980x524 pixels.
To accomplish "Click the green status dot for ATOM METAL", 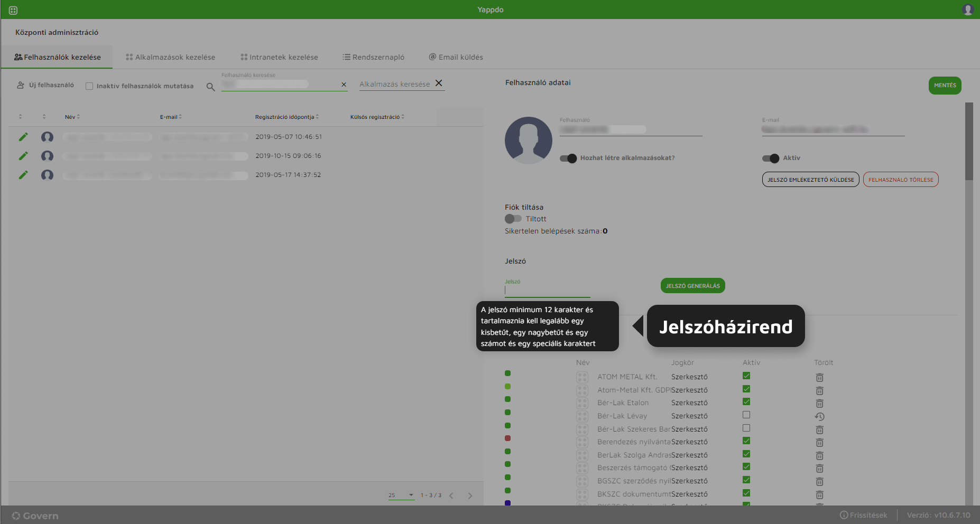I will (507, 373).
